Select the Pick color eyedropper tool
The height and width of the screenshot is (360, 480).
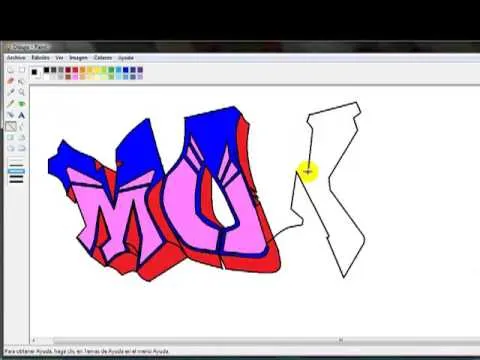tap(11, 92)
